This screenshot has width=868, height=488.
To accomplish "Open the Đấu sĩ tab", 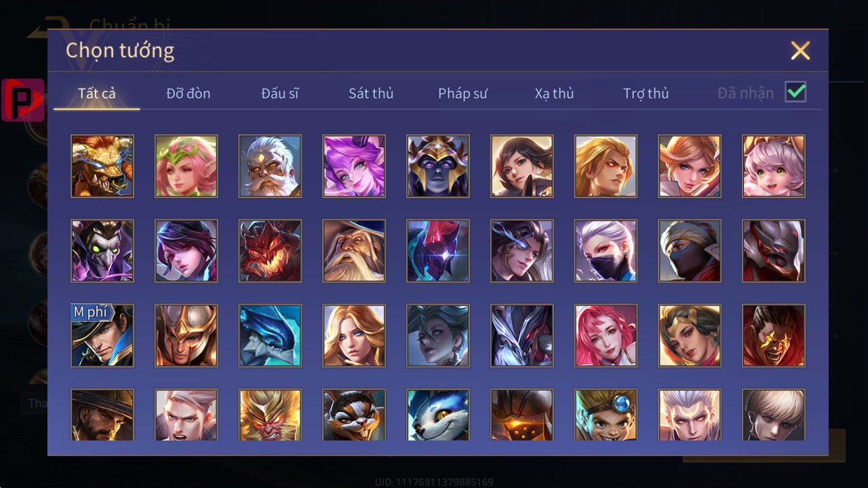I will [x=280, y=94].
